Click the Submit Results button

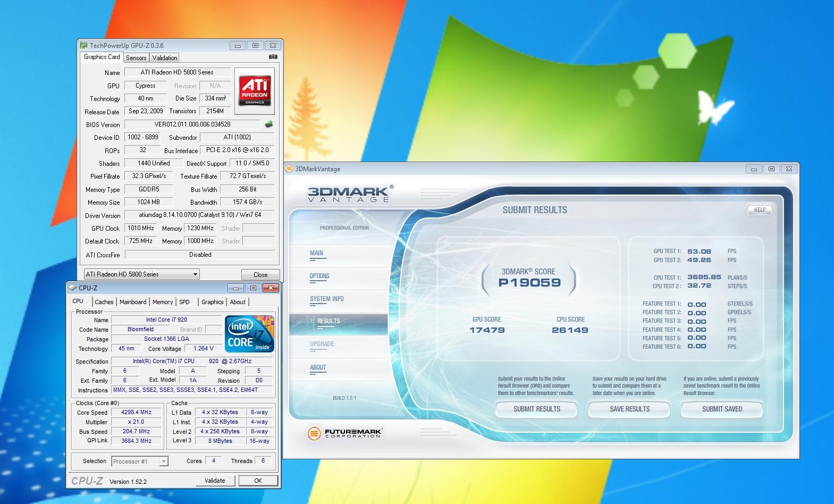pos(537,409)
